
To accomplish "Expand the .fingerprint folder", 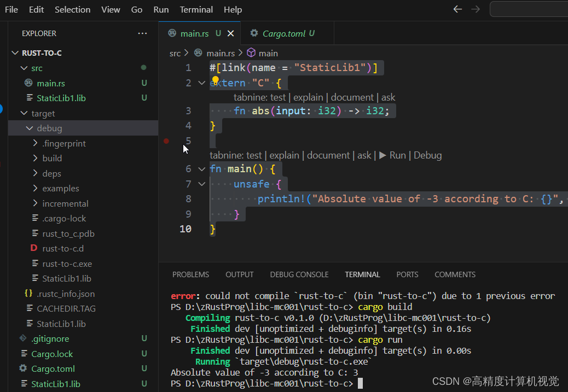I will [x=35, y=143].
